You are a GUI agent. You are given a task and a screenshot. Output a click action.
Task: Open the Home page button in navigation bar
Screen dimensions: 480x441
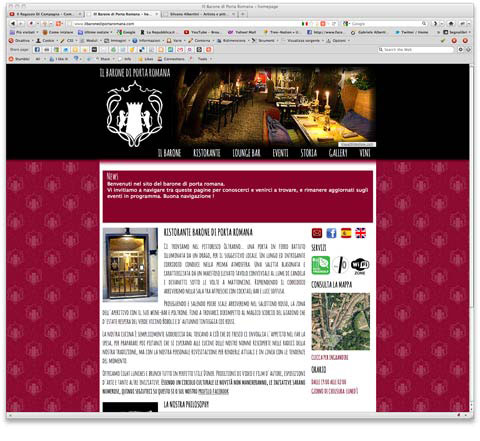(451, 24)
